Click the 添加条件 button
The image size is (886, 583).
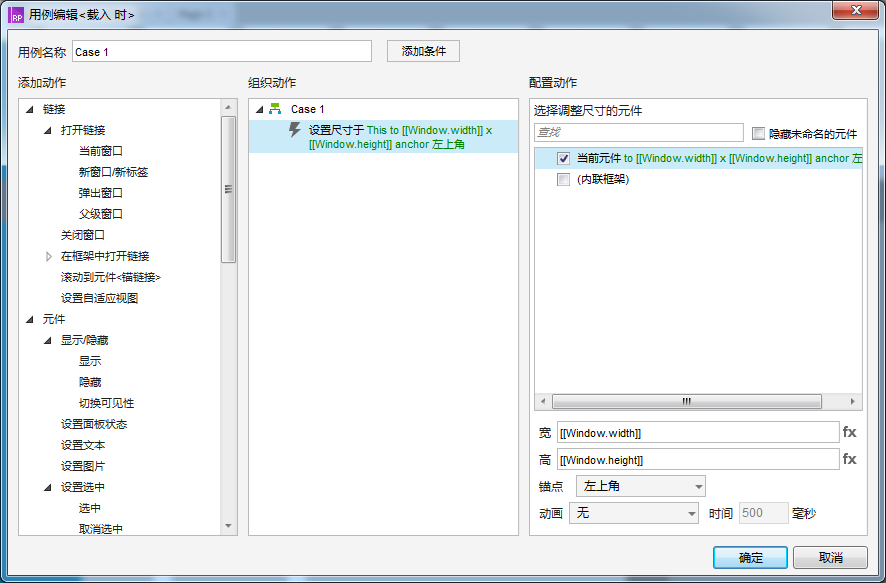click(423, 51)
